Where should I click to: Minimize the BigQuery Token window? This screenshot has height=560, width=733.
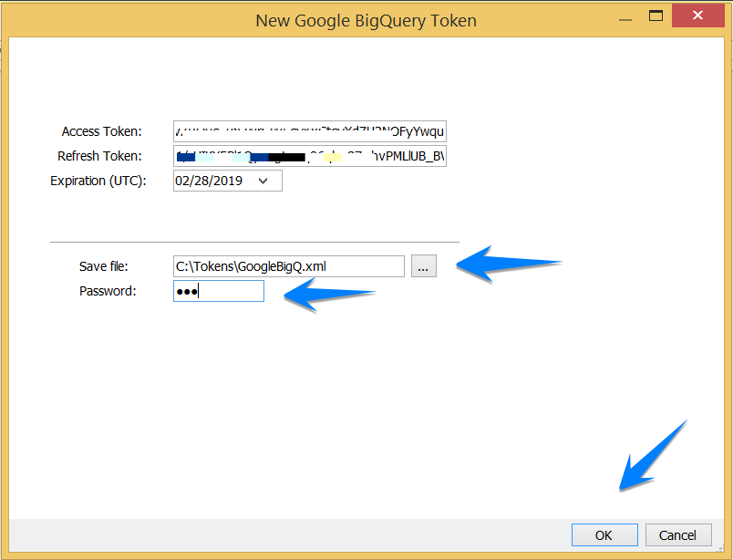(625, 20)
